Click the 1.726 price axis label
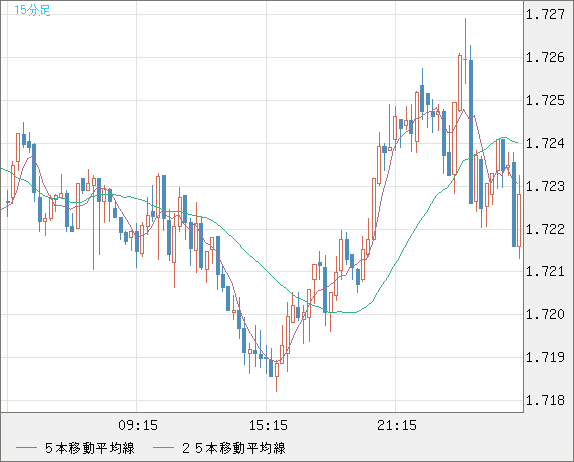Image resolution: width=574 pixels, height=462 pixels. click(545, 57)
